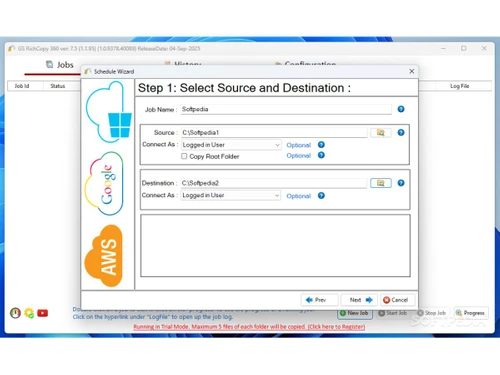Browse for the Destination folder
The height and width of the screenshot is (375, 500).
381,183
